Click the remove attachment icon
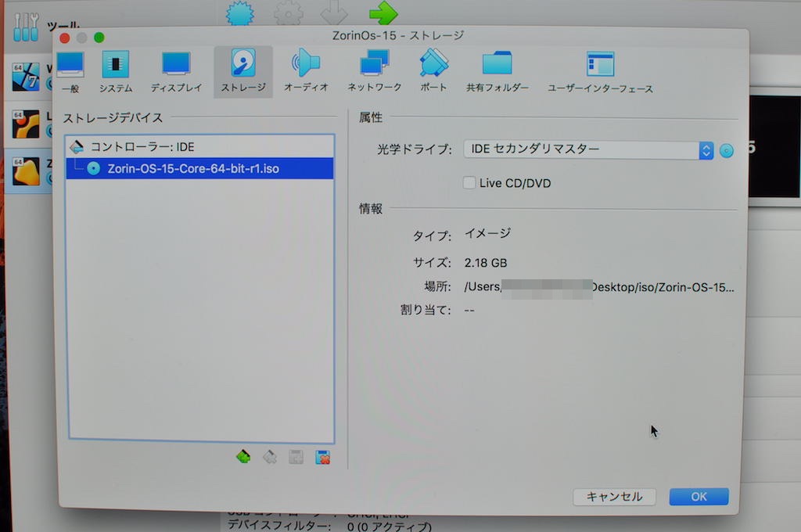The image size is (801, 532). pyautogui.click(x=322, y=458)
